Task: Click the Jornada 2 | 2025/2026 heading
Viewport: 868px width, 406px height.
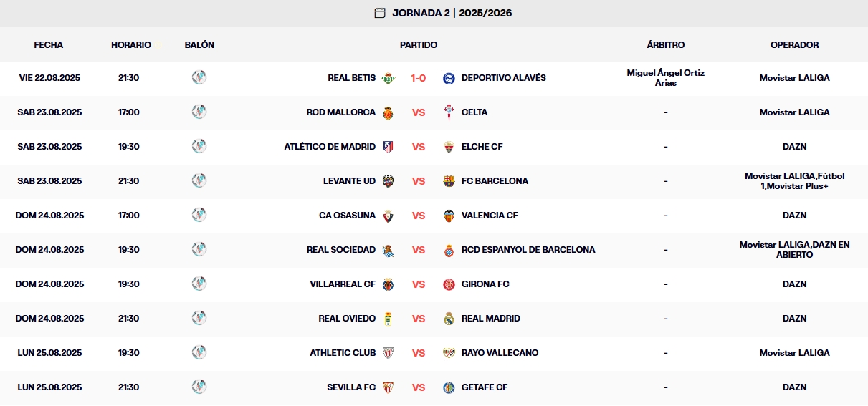Action: pyautogui.click(x=452, y=13)
